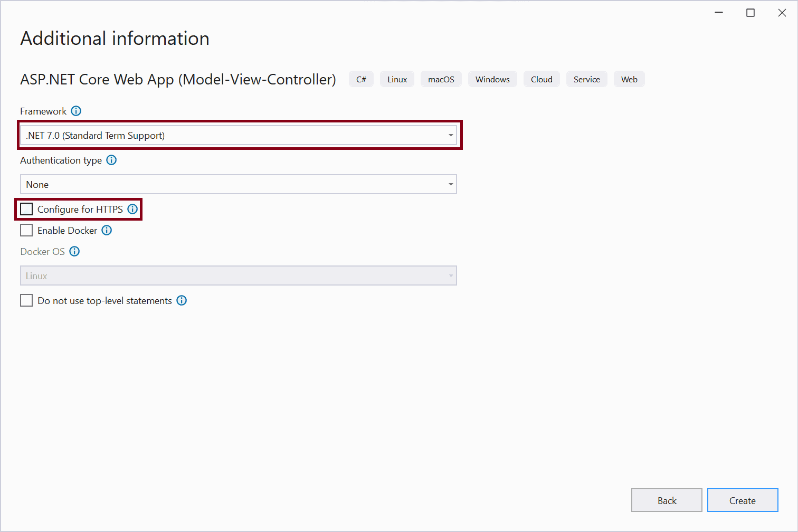Screen dimensions: 798x532
Task: Click the Windows platform tag
Action: tap(492, 79)
